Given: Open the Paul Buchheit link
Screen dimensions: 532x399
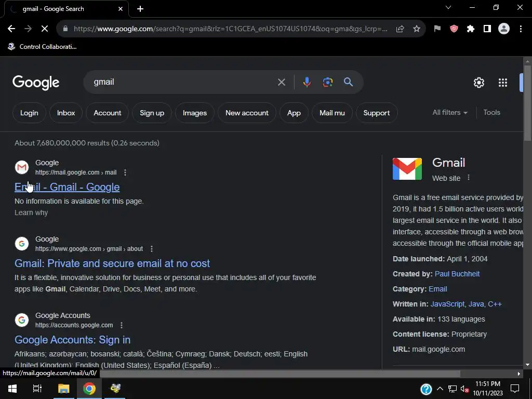Looking at the screenshot, I should coord(457,274).
